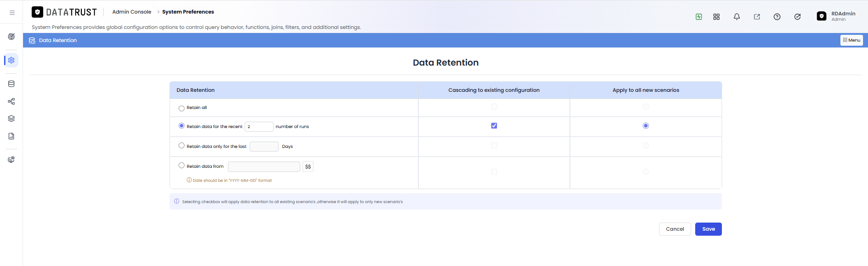Click the Save button

[708, 229]
